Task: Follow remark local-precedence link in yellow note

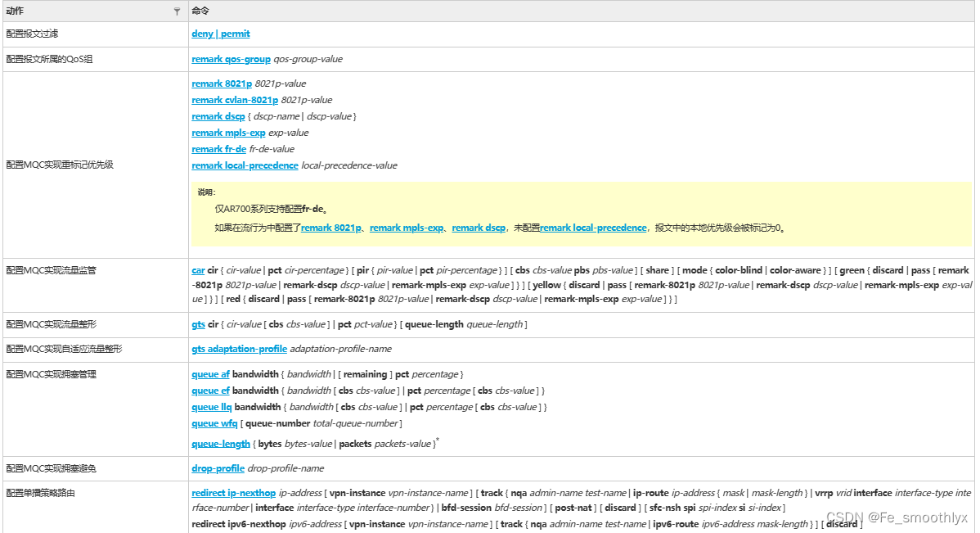Action: (593, 228)
